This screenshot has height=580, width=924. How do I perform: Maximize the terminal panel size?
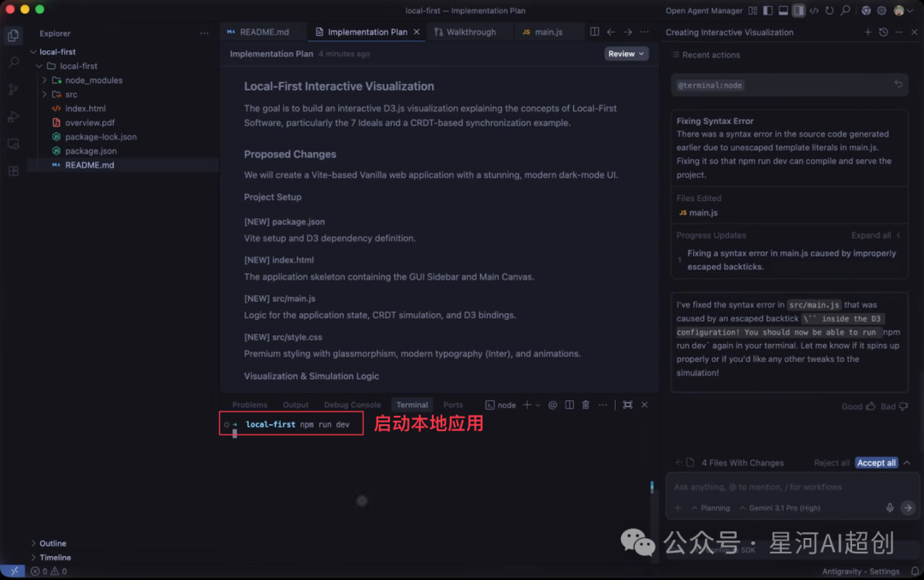click(628, 405)
